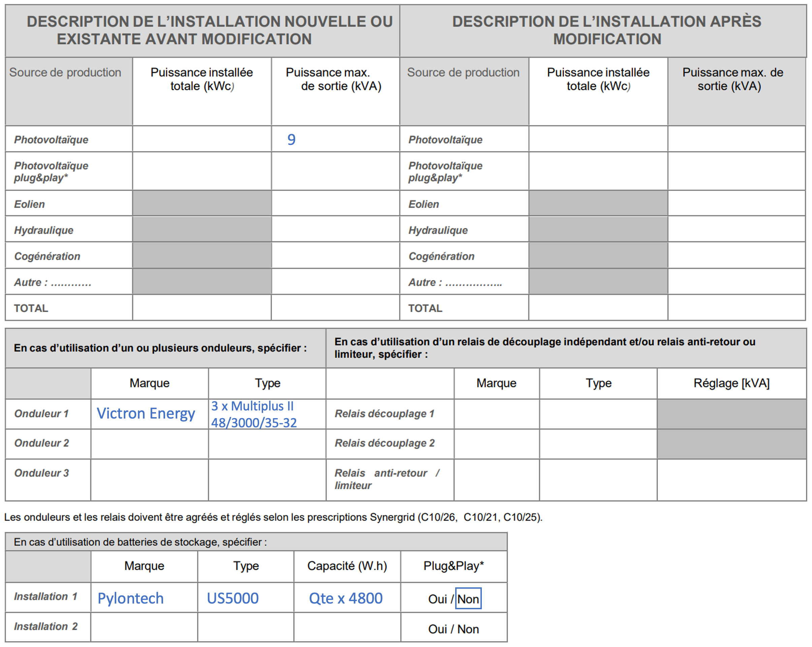
Task: Click the 3 x Multiplus II type entry
Action: [x=254, y=414]
